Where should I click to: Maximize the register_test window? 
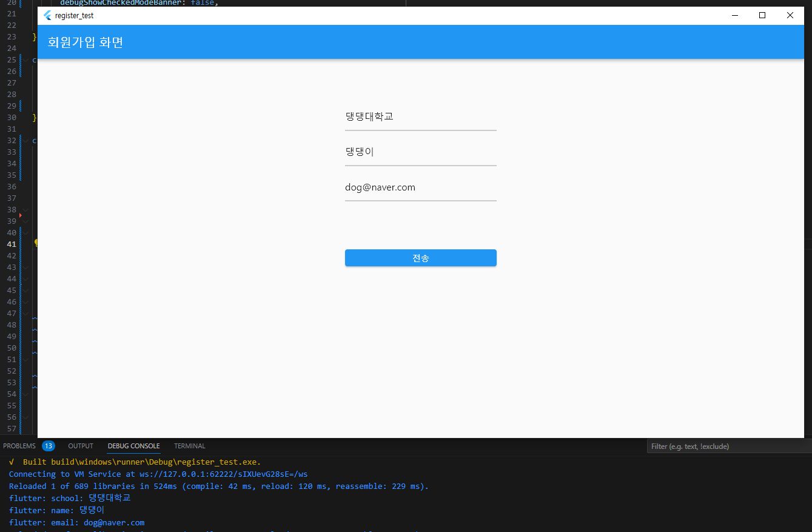762,16
